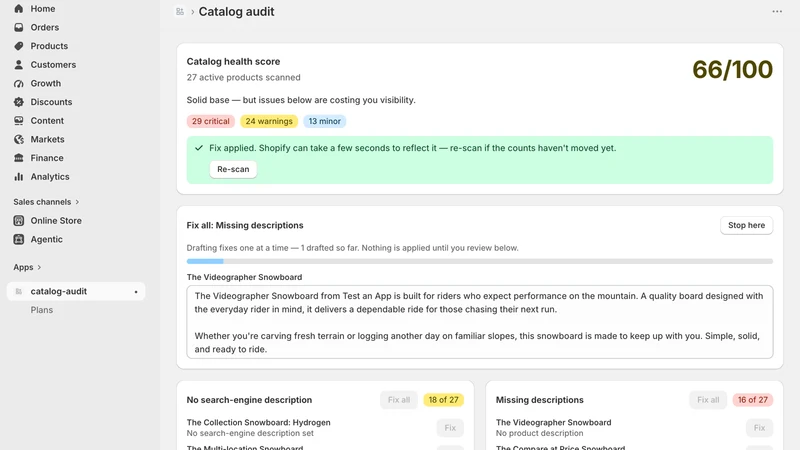Open the three-dot more options menu

777,11
